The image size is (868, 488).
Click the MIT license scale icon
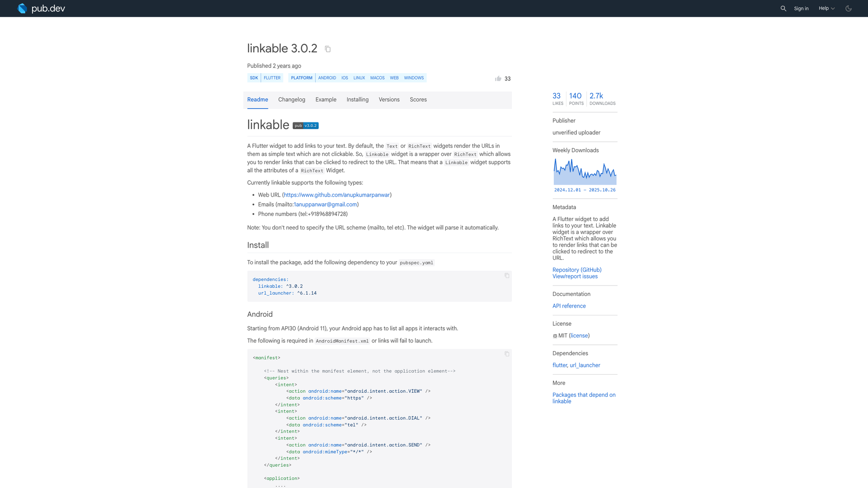(555, 336)
